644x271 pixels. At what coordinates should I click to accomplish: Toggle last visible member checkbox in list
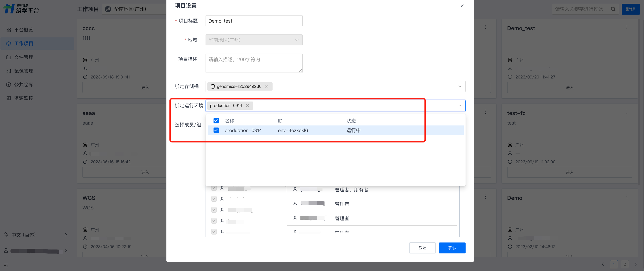[x=214, y=232]
